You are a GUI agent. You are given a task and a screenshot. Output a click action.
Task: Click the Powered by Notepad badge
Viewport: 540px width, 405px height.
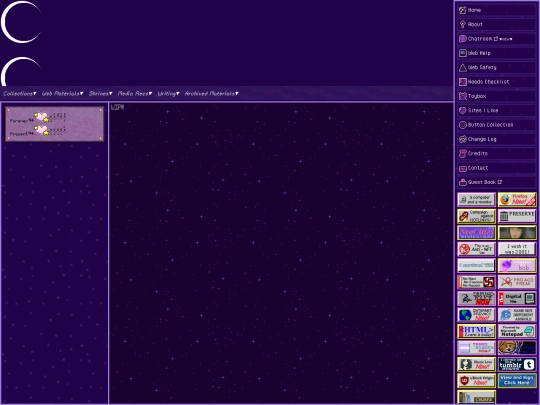tap(517, 331)
